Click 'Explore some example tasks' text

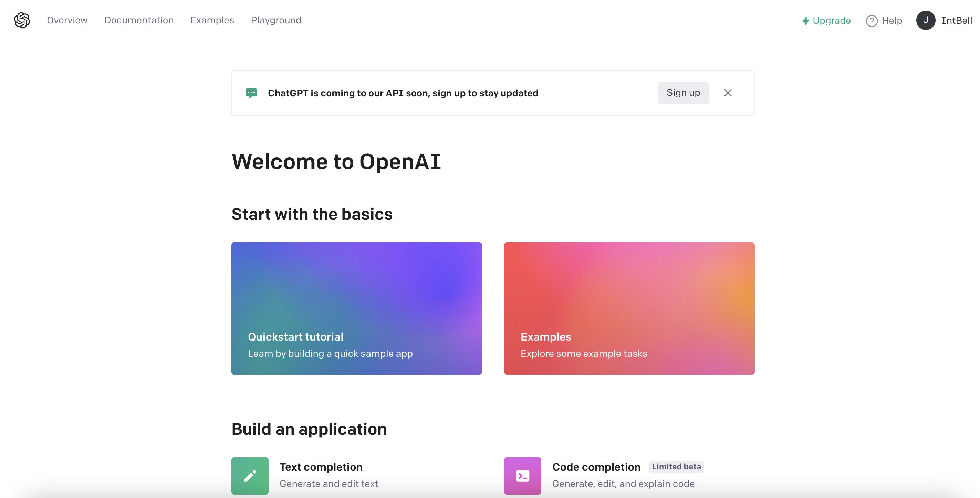coord(584,353)
